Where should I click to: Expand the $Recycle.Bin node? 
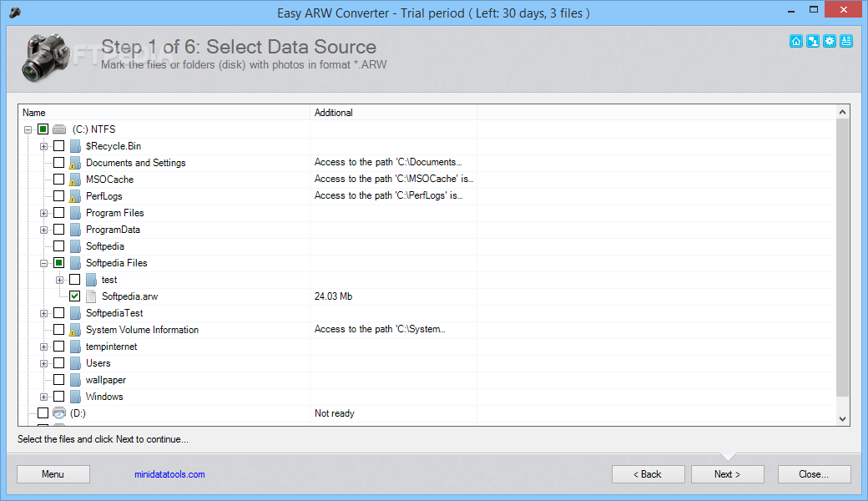click(x=43, y=147)
